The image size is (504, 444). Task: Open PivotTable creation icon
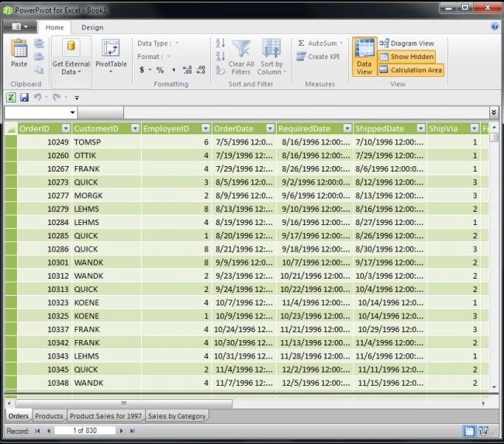pyautogui.click(x=111, y=48)
